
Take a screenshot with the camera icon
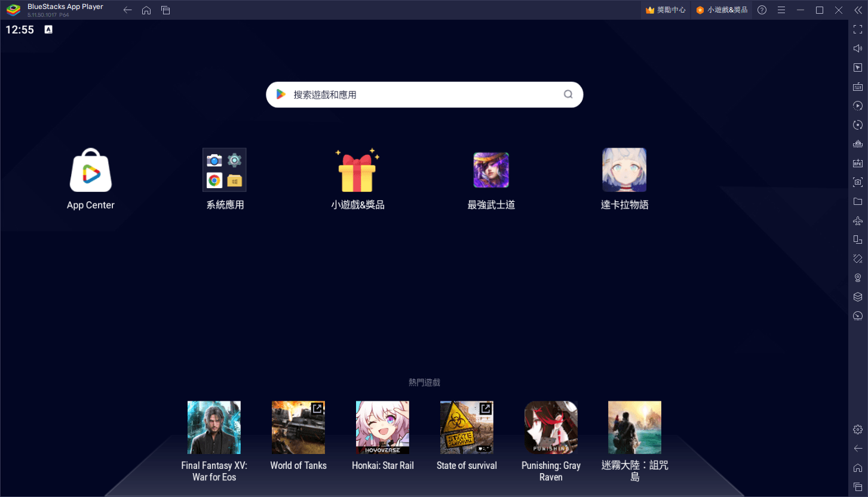858,182
